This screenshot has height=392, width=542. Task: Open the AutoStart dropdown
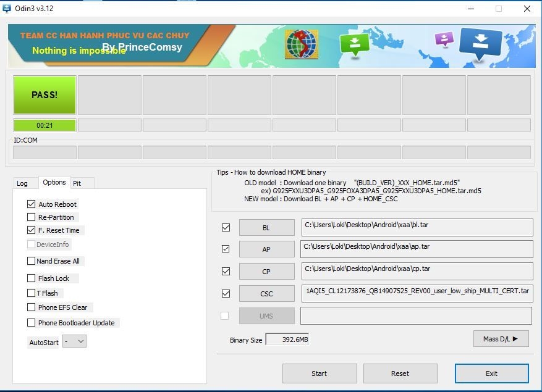[x=74, y=341]
